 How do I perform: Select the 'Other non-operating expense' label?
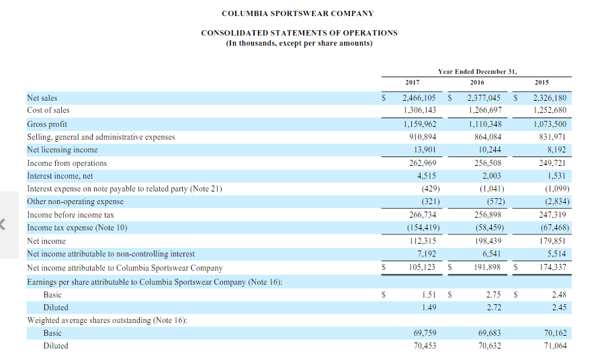tap(75, 202)
